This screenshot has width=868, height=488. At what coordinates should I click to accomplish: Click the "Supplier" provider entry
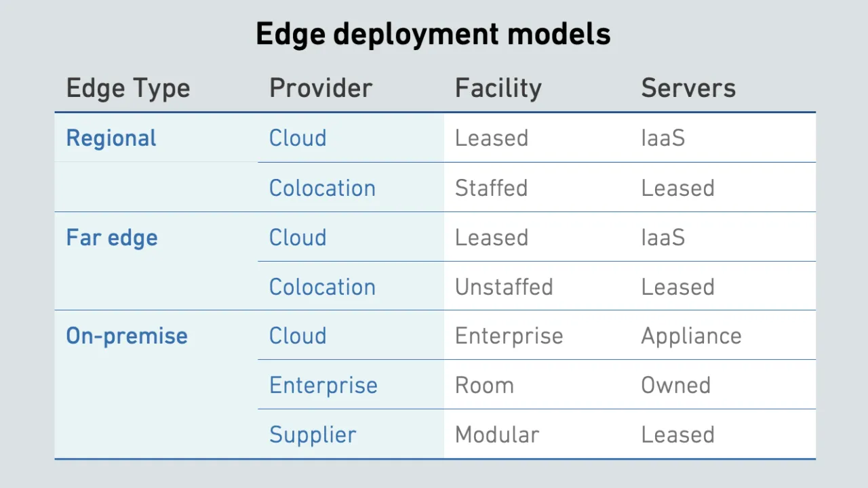[x=313, y=434]
